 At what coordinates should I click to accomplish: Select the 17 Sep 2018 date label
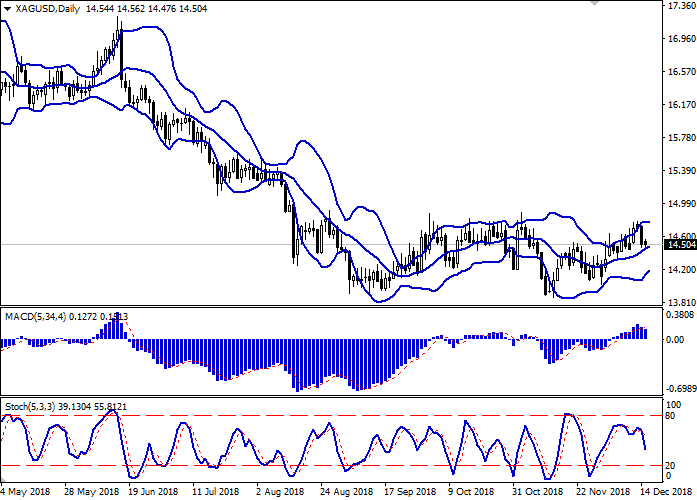409,492
